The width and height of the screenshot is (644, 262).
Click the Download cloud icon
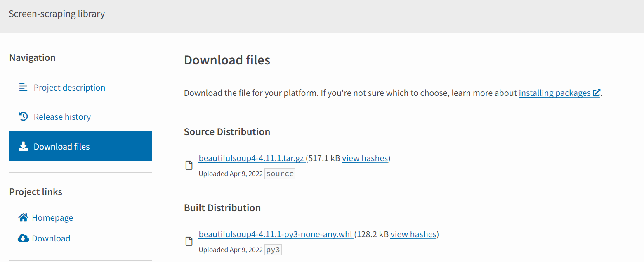coord(23,238)
